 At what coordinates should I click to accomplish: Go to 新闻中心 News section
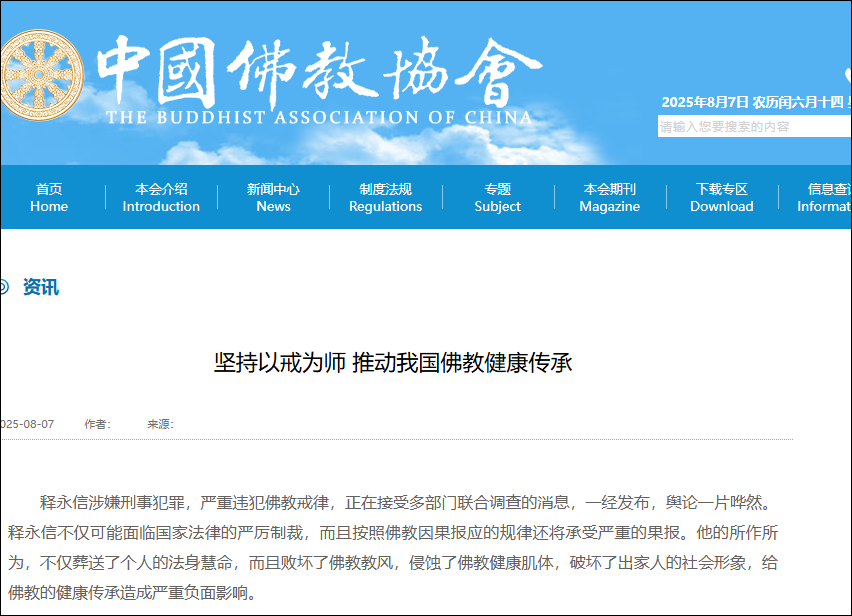[273, 197]
